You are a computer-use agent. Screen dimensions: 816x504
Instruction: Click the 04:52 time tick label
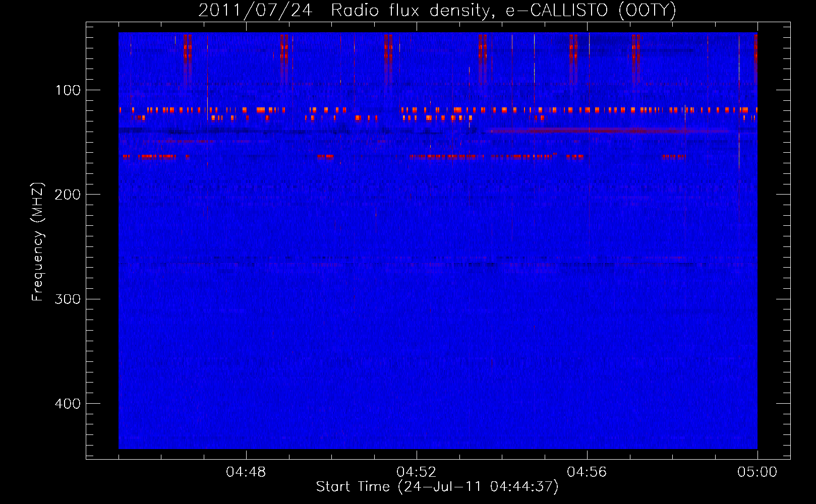(x=417, y=472)
